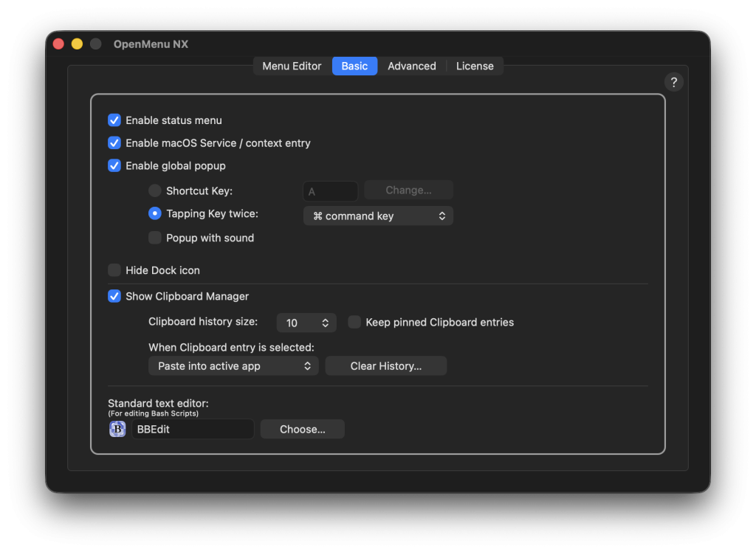Click the Change... shortcut button
Screen dimensions: 756x553
point(408,190)
